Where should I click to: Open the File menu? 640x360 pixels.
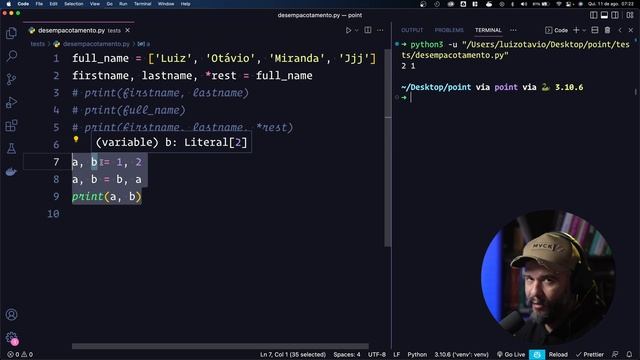click(39, 4)
